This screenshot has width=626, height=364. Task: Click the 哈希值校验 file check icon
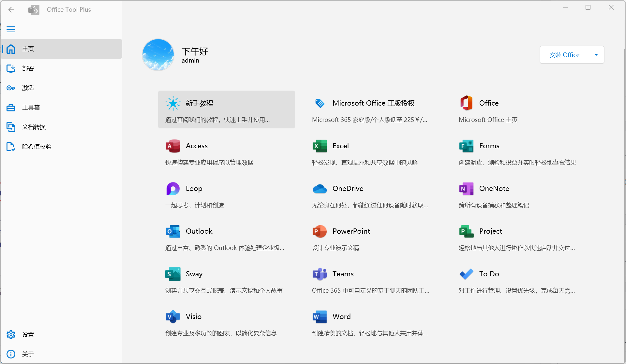(x=11, y=147)
